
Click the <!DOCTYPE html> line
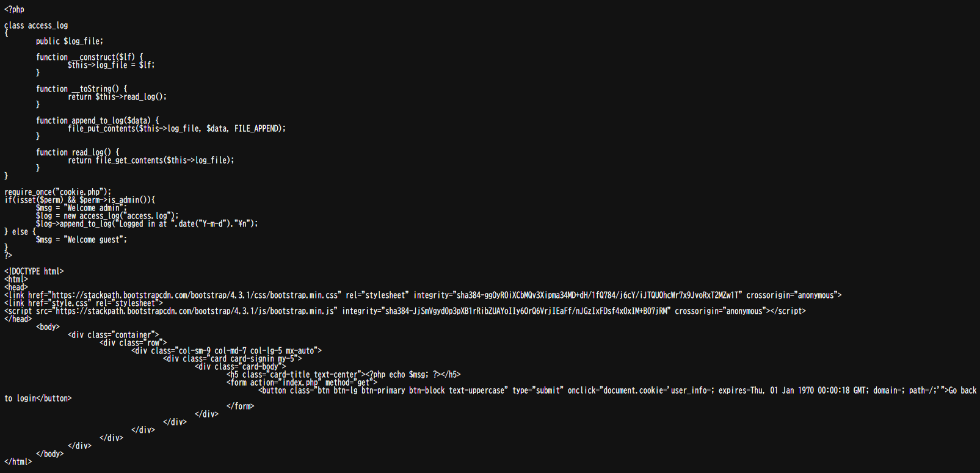(34, 272)
